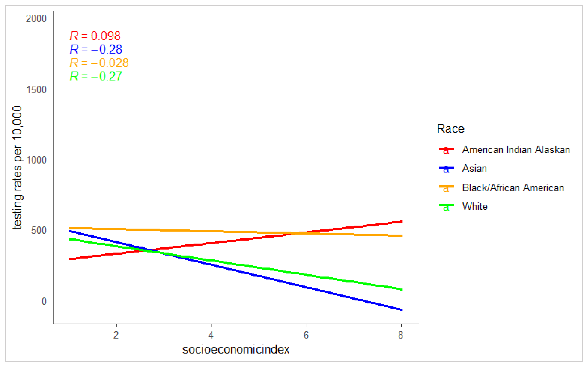Click the 1000 y-axis tick label
This screenshot has height=369, width=588.
click(x=36, y=160)
